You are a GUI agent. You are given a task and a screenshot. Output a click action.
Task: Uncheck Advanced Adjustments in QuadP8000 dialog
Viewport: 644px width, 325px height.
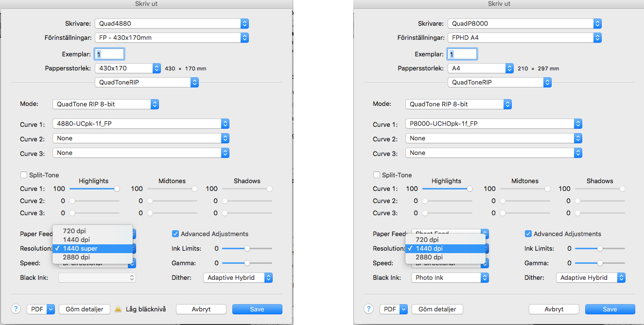click(x=529, y=234)
